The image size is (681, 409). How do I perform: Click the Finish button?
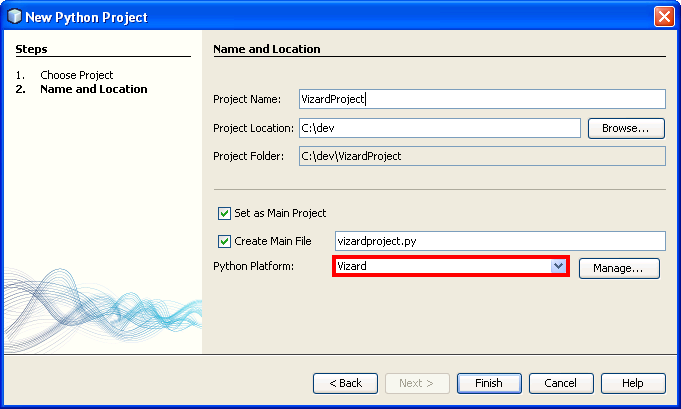pos(489,383)
